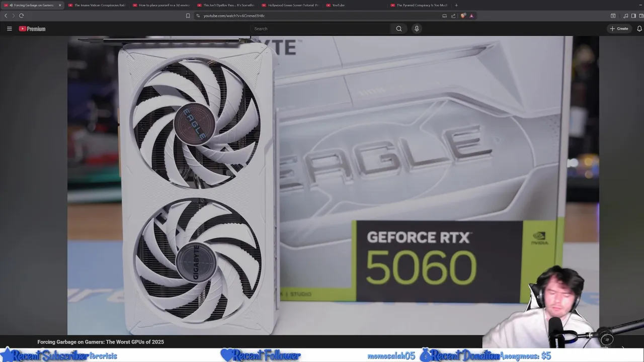Open the browser playlist music note icon
This screenshot has width=644, height=362.
point(625,16)
